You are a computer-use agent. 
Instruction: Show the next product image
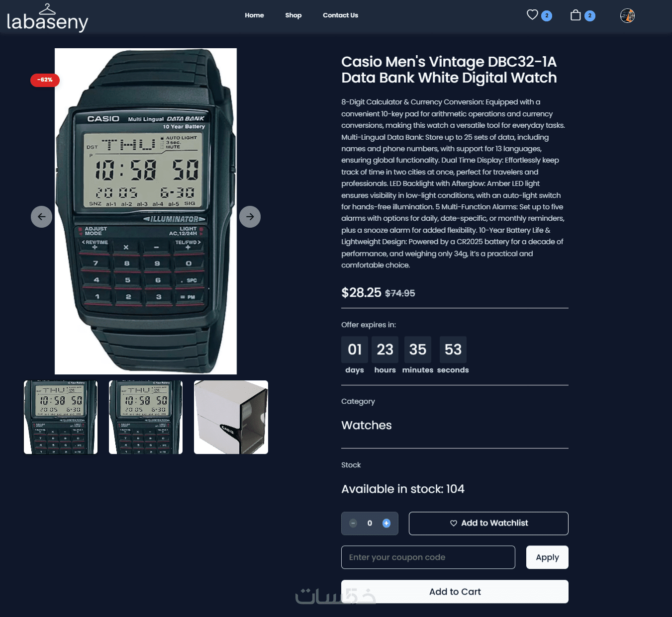pos(250,217)
